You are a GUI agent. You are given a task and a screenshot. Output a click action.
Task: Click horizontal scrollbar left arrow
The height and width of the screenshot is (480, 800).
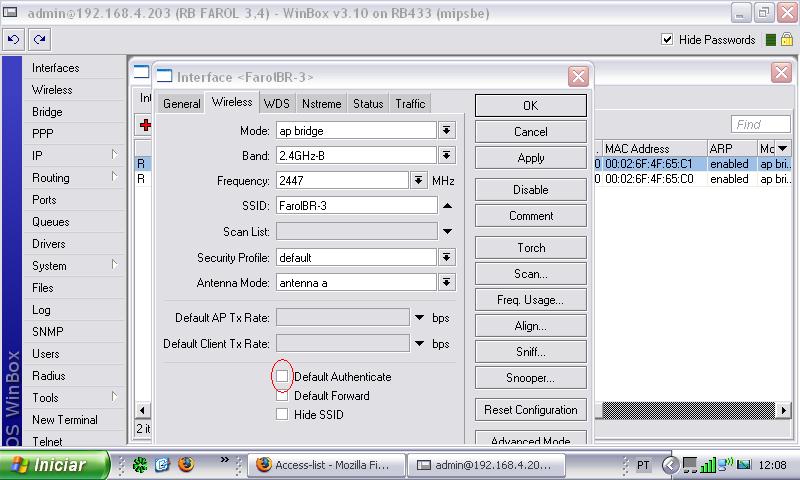143,410
